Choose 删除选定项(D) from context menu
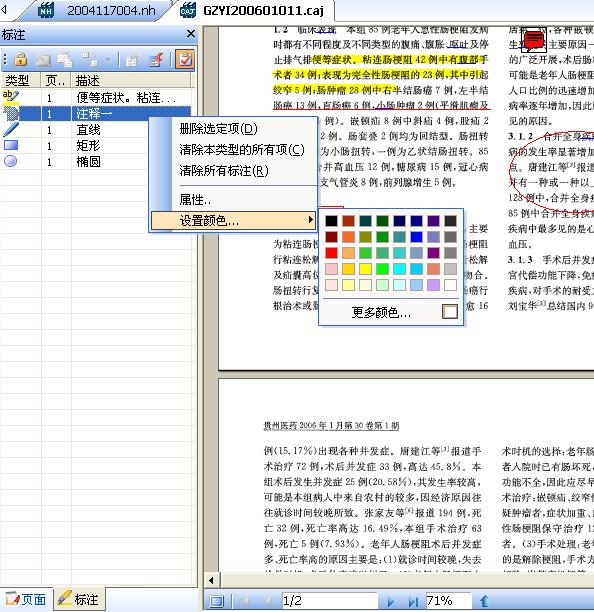This screenshot has width=594, height=612. (219, 129)
